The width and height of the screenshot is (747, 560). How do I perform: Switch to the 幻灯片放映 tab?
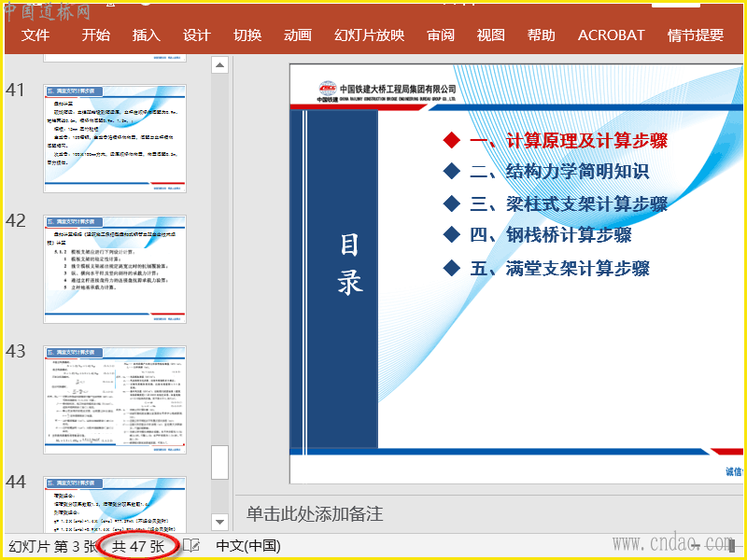(x=369, y=35)
